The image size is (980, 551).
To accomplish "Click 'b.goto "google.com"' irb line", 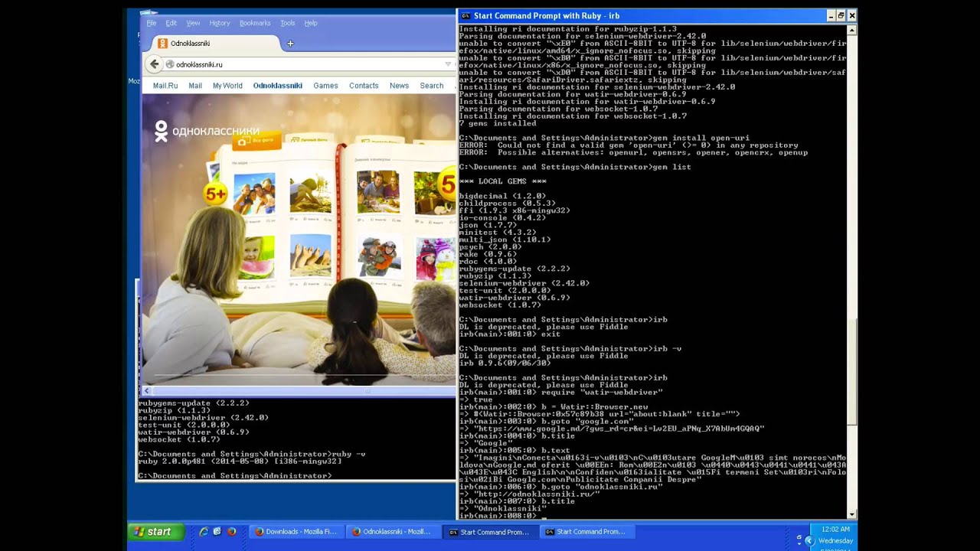I will pyautogui.click(x=546, y=422).
